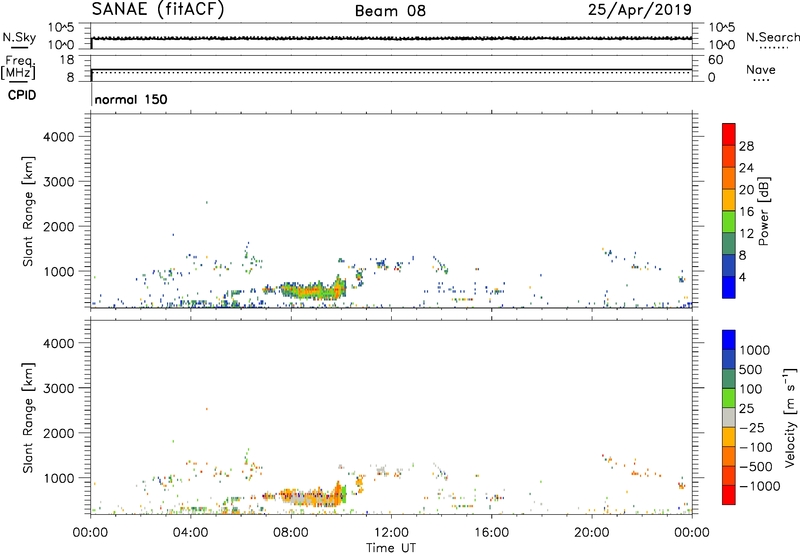The width and height of the screenshot is (800, 554).
Task: Click the 'Velocity [m s-1]' colorbar title
Action: point(790,417)
